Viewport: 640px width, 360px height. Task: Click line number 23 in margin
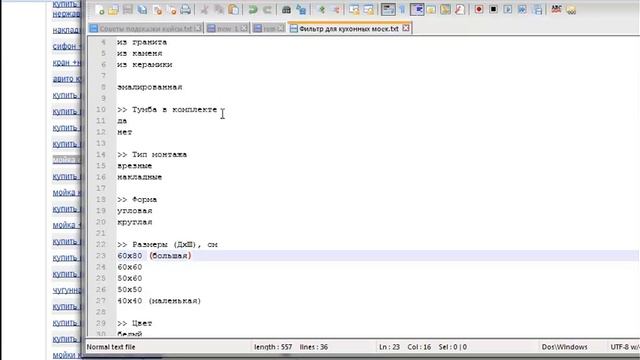100,256
